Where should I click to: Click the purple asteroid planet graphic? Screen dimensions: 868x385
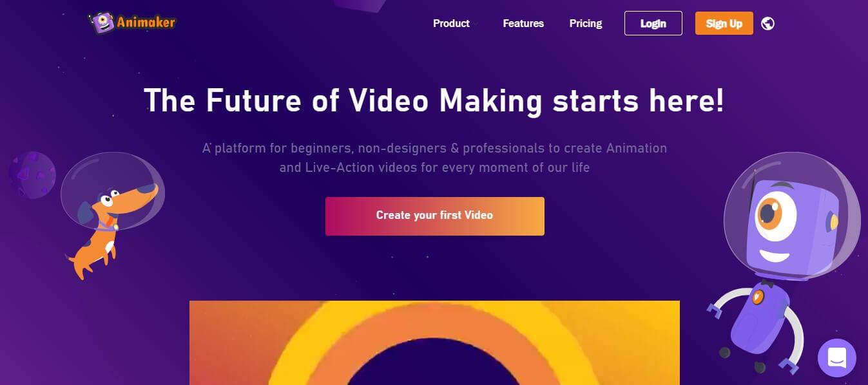tap(32, 175)
